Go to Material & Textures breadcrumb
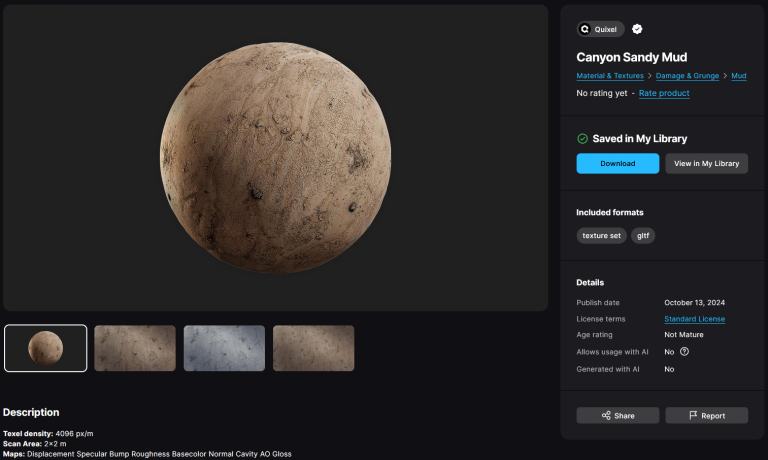 610,76
